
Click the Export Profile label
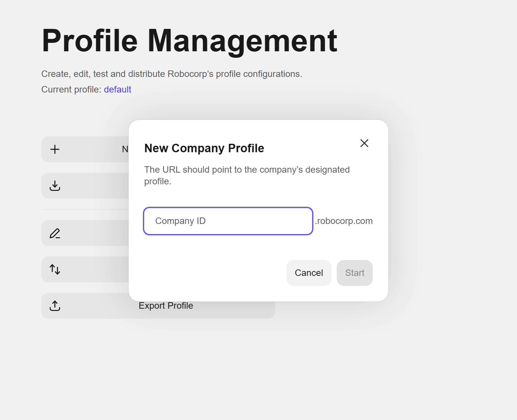pyautogui.click(x=166, y=306)
